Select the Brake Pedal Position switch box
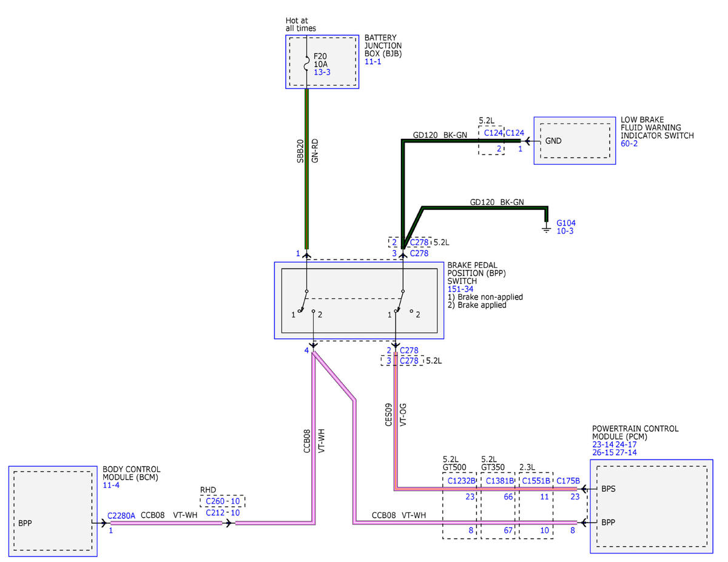The height and width of the screenshot is (562, 728). pyautogui.click(x=359, y=301)
